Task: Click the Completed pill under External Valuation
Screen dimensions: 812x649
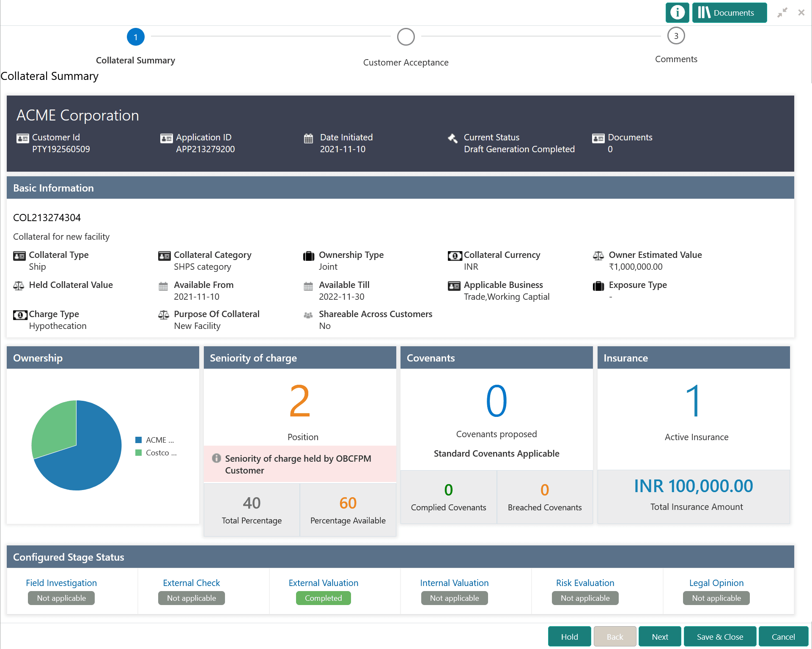Action: (x=323, y=598)
